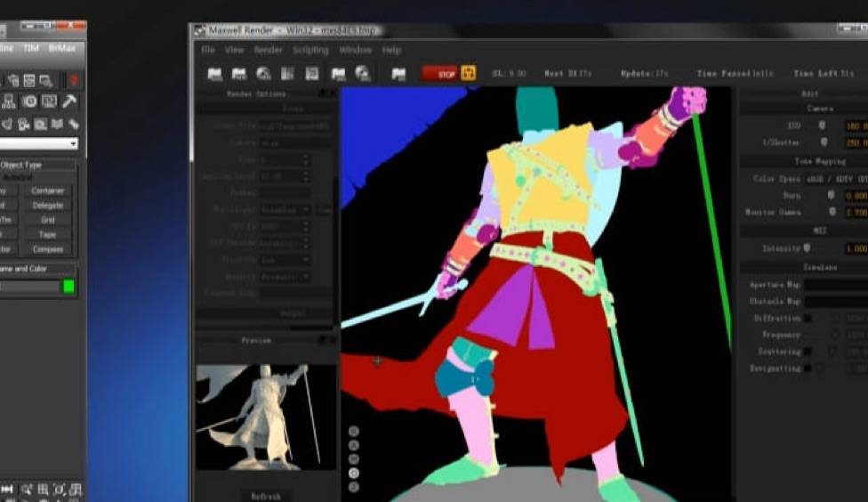Image resolution: width=868 pixels, height=502 pixels.
Task: Click the knight statue preview thumbnail
Action: [266, 417]
